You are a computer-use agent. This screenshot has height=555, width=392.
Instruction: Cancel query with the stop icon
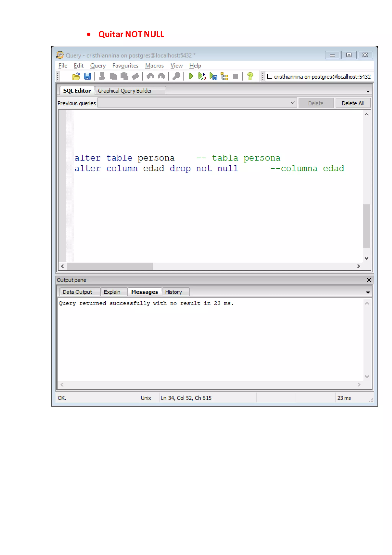236,76
